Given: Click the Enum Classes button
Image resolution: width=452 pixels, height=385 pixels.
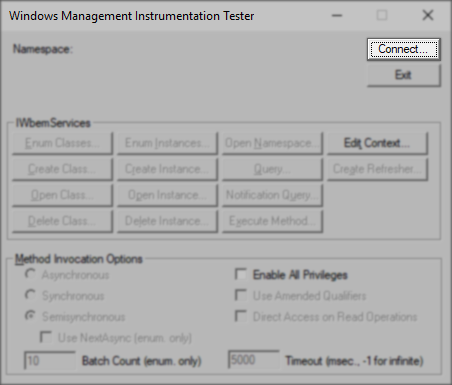Looking at the screenshot, I should (62, 143).
